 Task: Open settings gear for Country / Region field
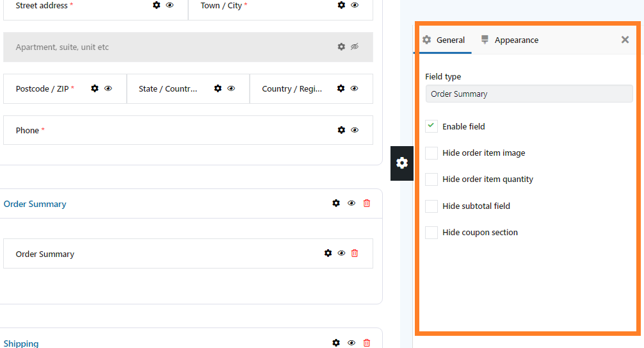point(341,88)
